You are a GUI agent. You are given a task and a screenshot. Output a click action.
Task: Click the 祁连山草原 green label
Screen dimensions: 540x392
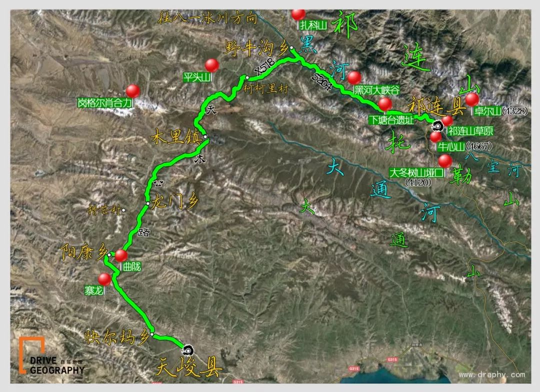click(x=470, y=131)
